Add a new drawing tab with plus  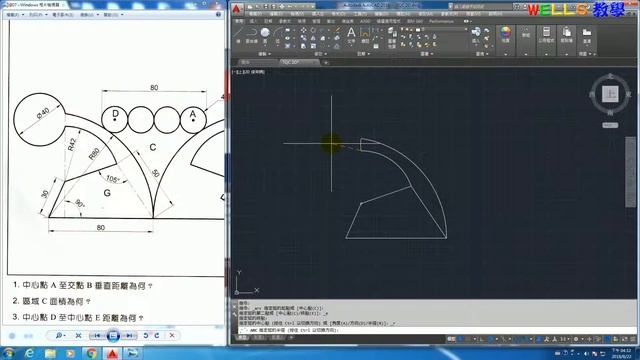326,62
